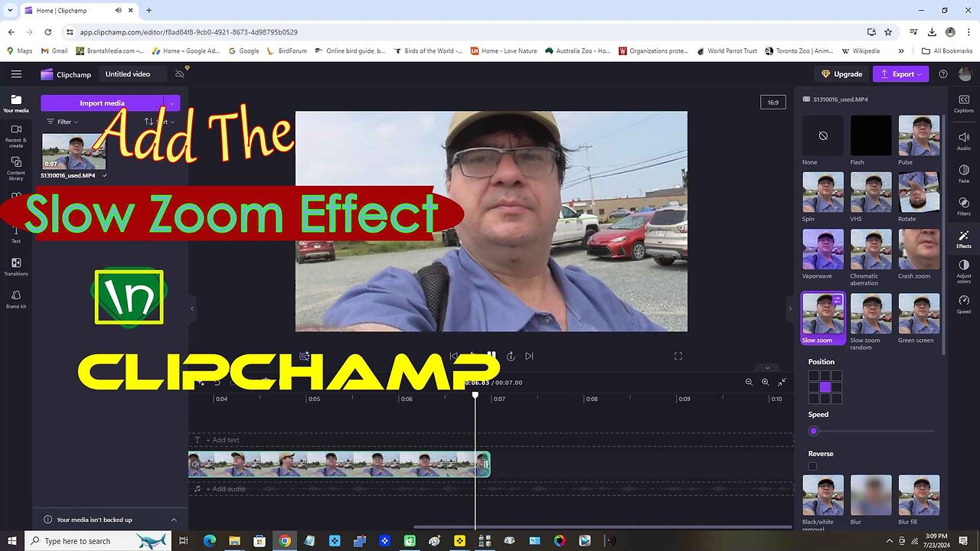Enable the Reverse checkbox
This screenshot has height=551, width=980.
(812, 466)
